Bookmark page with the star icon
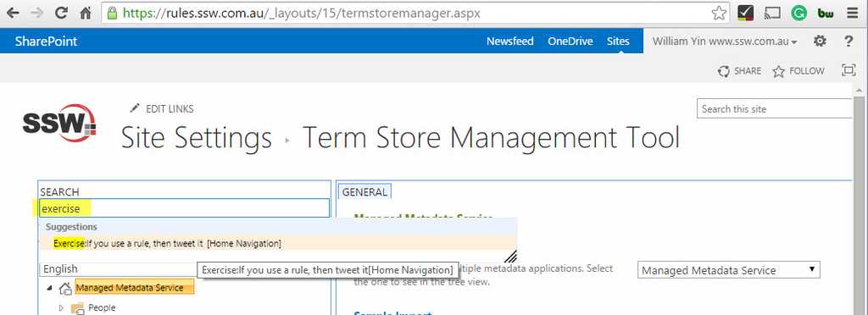The image size is (868, 315). tap(719, 14)
